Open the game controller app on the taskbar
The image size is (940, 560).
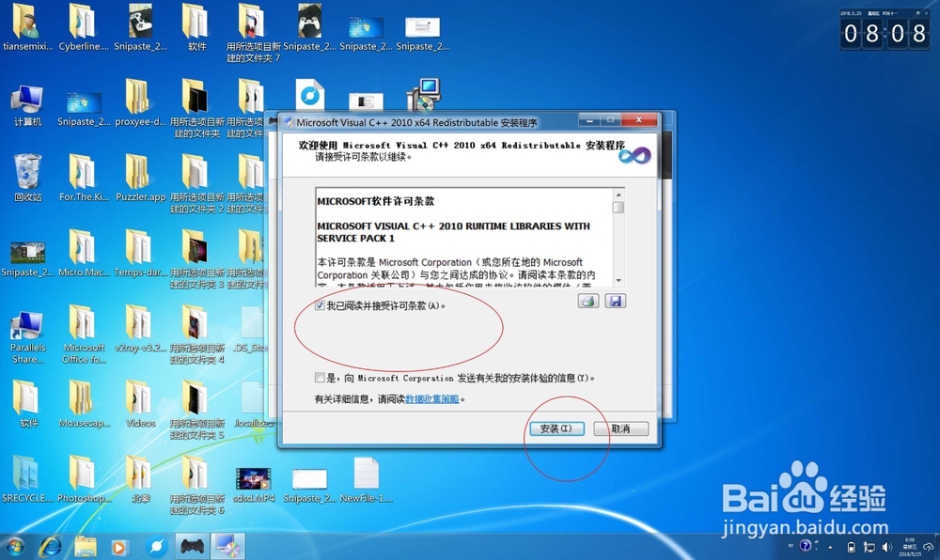(192, 546)
